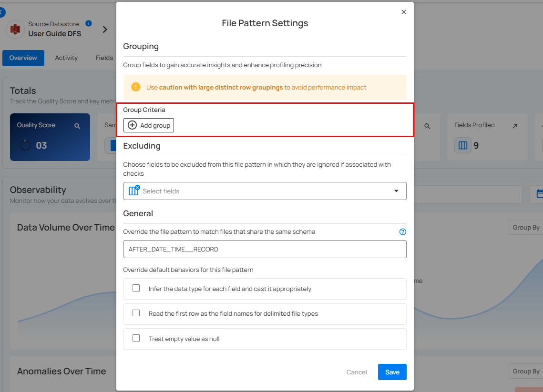Viewport: 543px width, 392px height.
Task: Enable infer the data type checkbox
Action: (x=136, y=288)
